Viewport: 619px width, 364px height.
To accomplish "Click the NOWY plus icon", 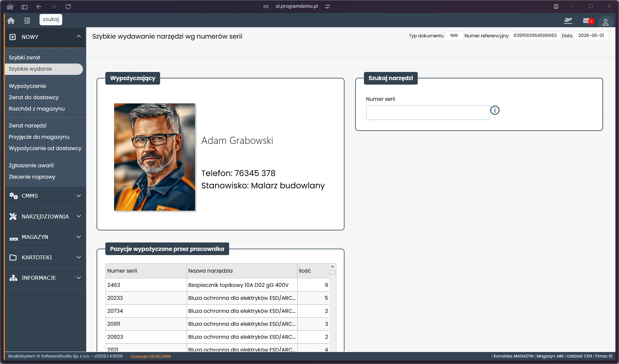I will tap(12, 37).
